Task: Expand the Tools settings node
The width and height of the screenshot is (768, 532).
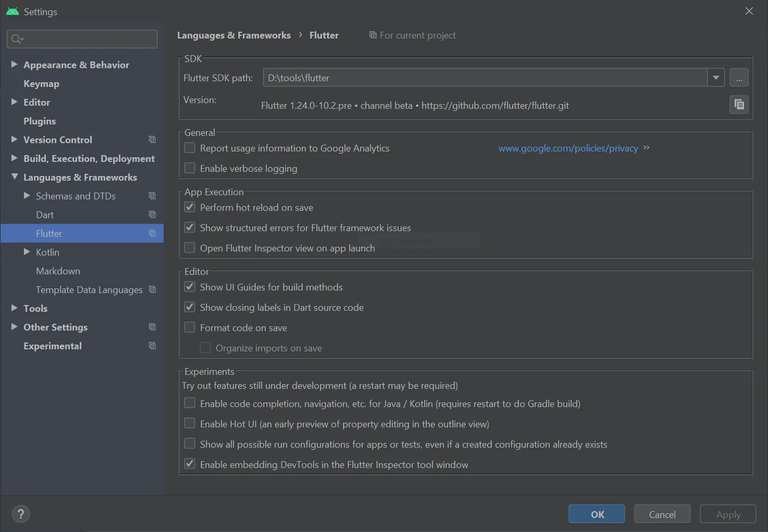Action: 15,308
